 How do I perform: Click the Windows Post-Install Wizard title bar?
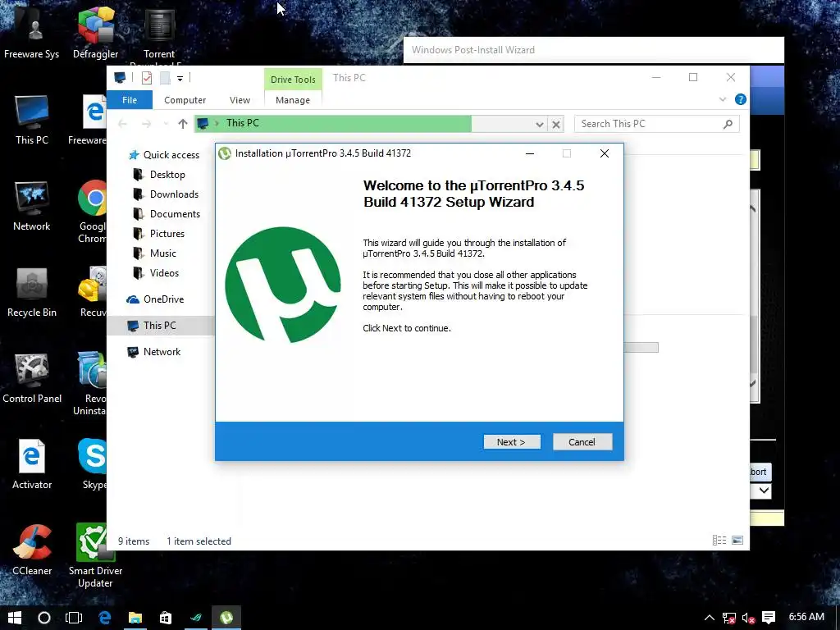pyautogui.click(x=594, y=50)
